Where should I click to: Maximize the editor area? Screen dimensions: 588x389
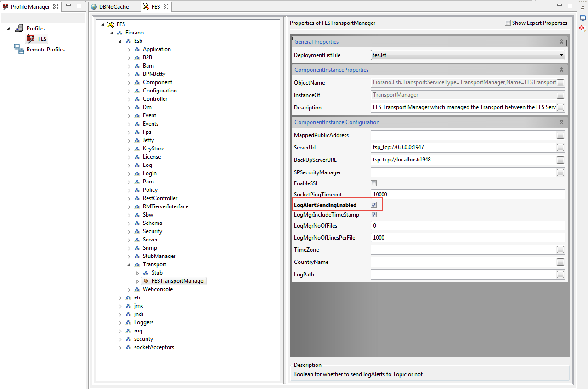pos(570,6)
